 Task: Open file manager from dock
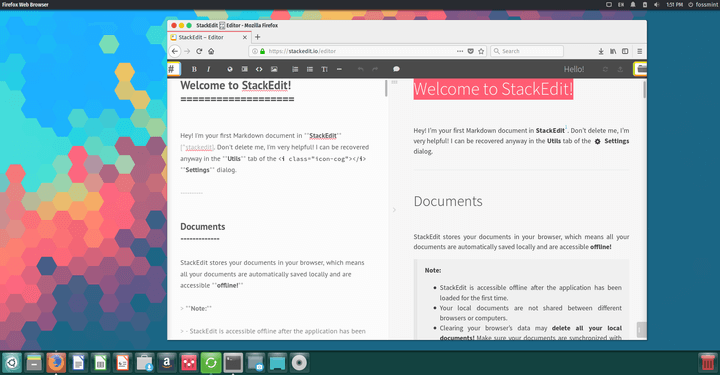click(x=34, y=363)
